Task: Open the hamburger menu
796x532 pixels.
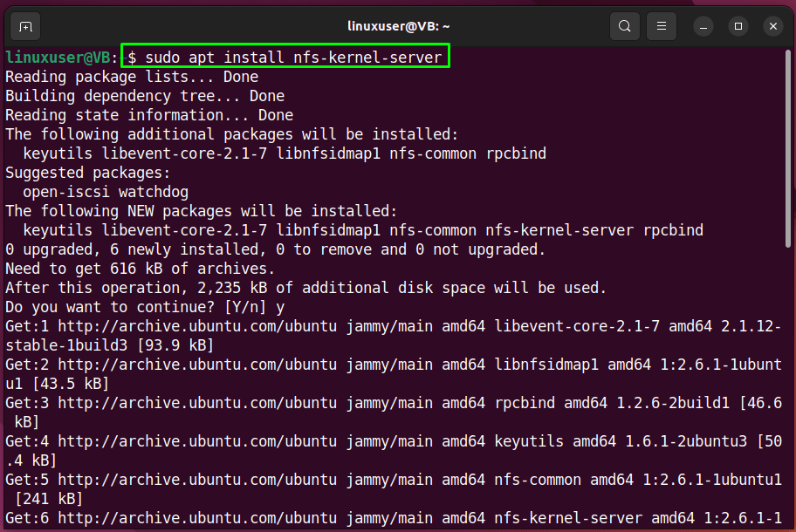Action: click(661, 26)
